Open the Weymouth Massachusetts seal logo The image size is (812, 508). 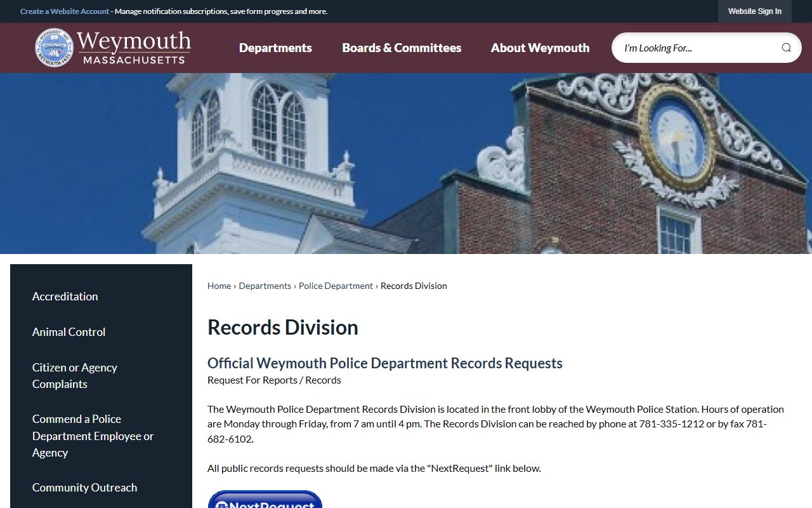point(113,48)
